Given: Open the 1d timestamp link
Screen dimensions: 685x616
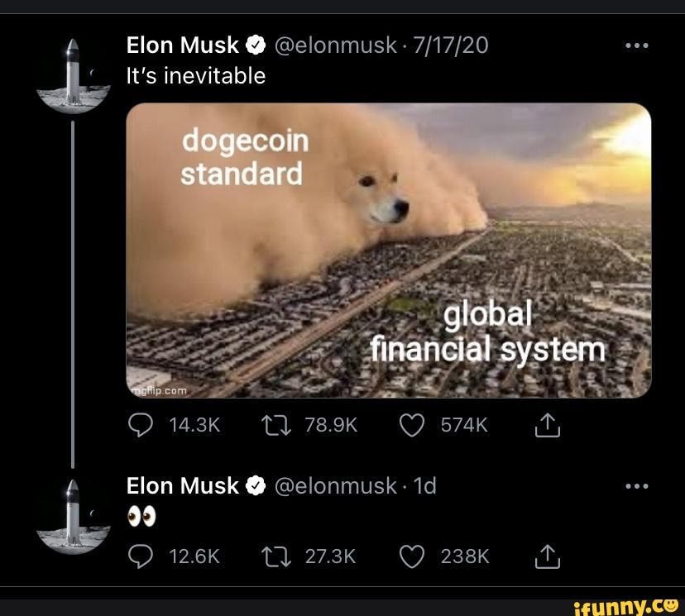Looking at the screenshot, I should 424,486.
